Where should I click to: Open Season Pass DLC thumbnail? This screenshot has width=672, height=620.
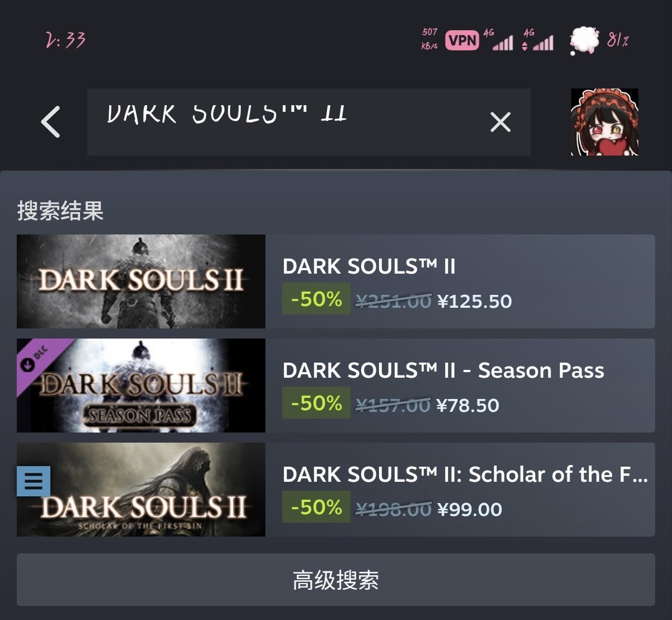pyautogui.click(x=141, y=386)
